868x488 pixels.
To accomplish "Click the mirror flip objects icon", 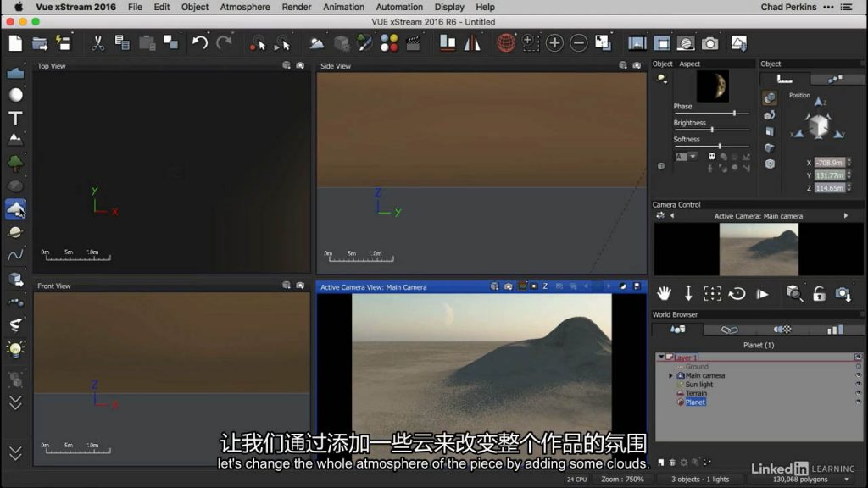I will [472, 42].
